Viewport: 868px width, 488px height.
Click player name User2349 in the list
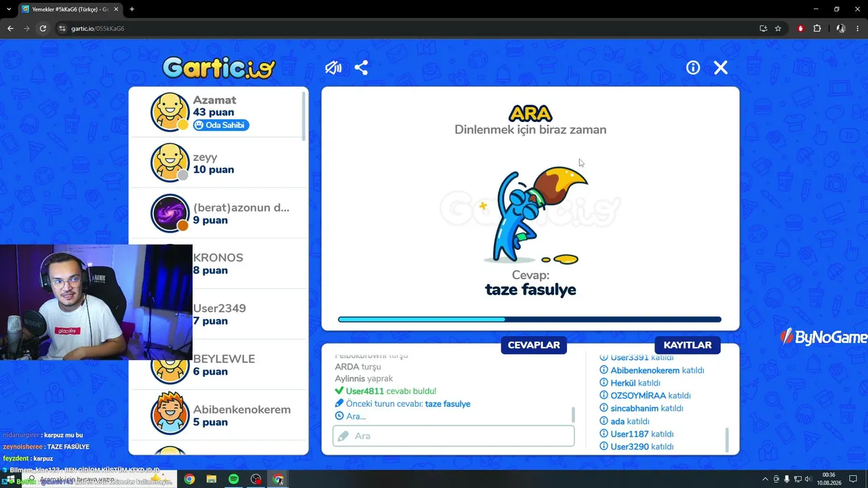219,308
